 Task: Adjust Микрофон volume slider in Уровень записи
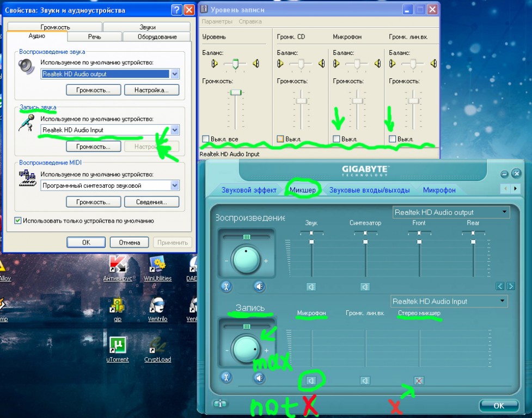tap(357, 101)
